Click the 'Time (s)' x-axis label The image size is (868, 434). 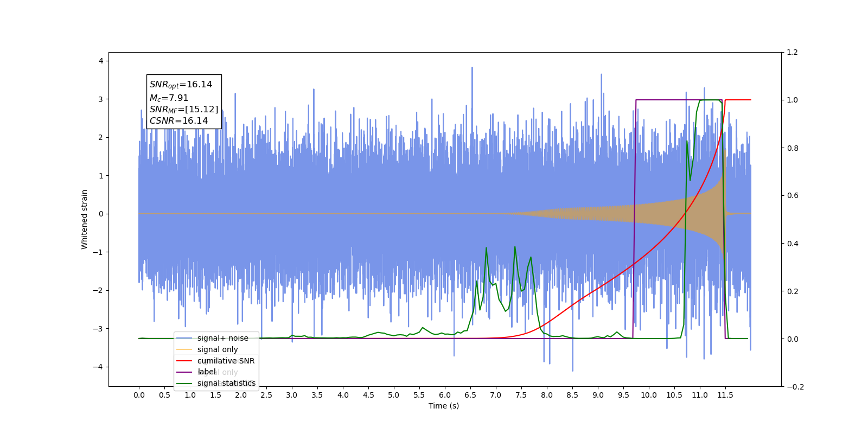click(x=444, y=406)
